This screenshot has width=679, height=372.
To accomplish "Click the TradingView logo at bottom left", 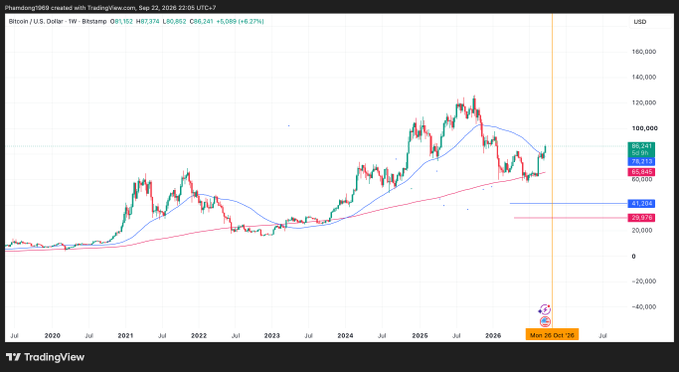I will click(x=45, y=357).
